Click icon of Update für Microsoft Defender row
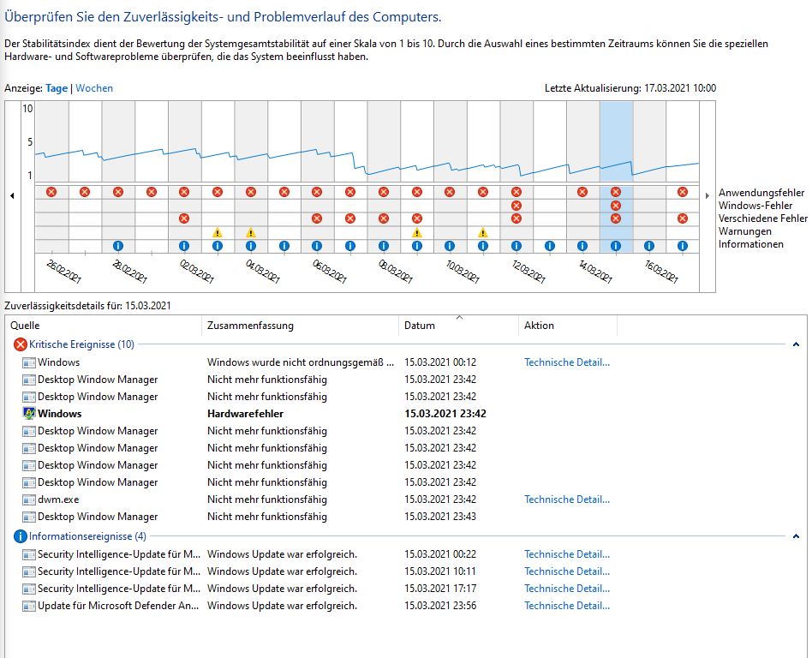The height and width of the screenshot is (658, 812). pyautogui.click(x=29, y=606)
